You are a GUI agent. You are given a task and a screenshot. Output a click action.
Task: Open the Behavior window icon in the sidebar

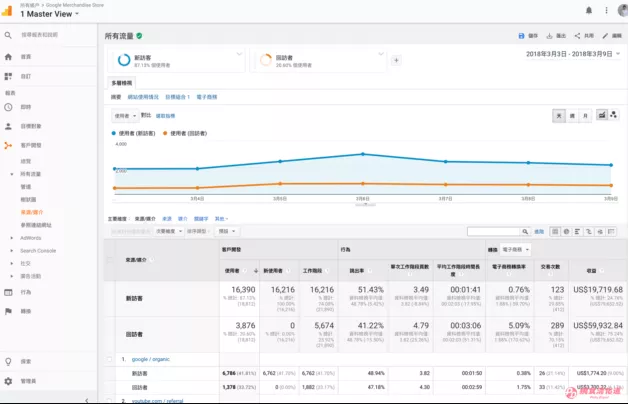pyautogui.click(x=8, y=292)
